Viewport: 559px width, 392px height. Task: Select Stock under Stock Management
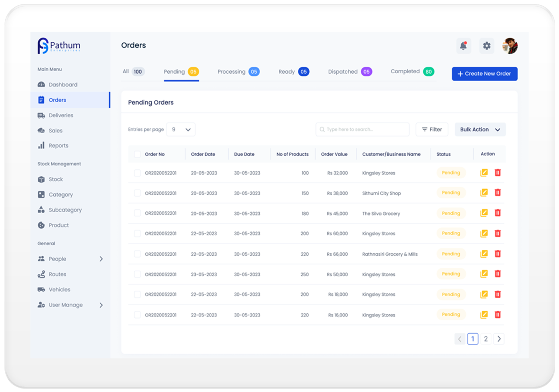click(55, 179)
